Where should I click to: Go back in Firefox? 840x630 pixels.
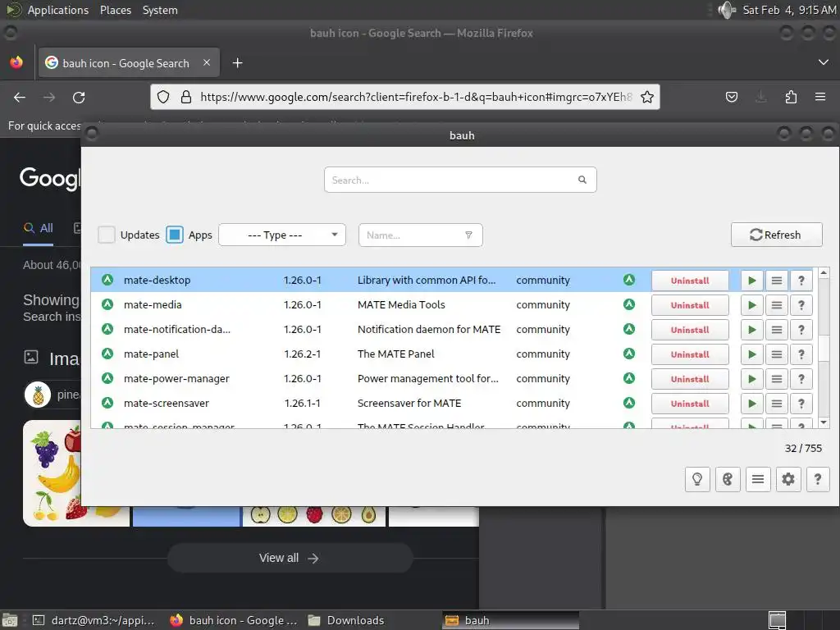pos(20,97)
